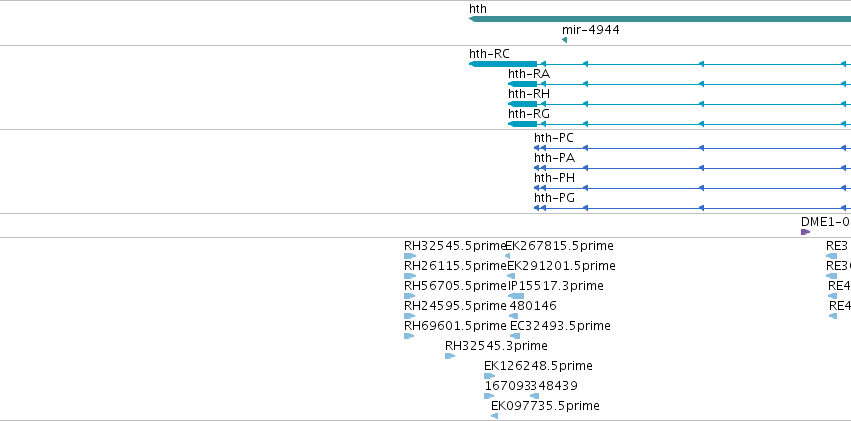Click the hth-RA transcript exon block

[523, 84]
